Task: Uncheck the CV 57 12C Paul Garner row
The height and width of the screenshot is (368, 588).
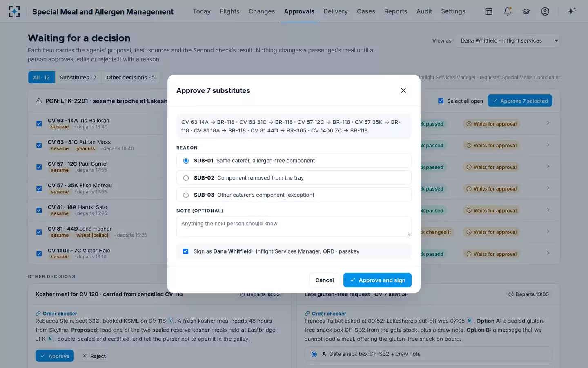Action: 39,167
